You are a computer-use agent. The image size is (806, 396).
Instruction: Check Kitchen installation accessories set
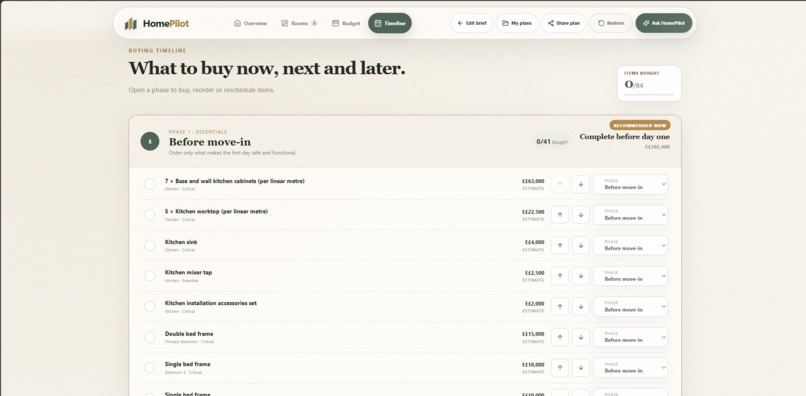tap(150, 307)
